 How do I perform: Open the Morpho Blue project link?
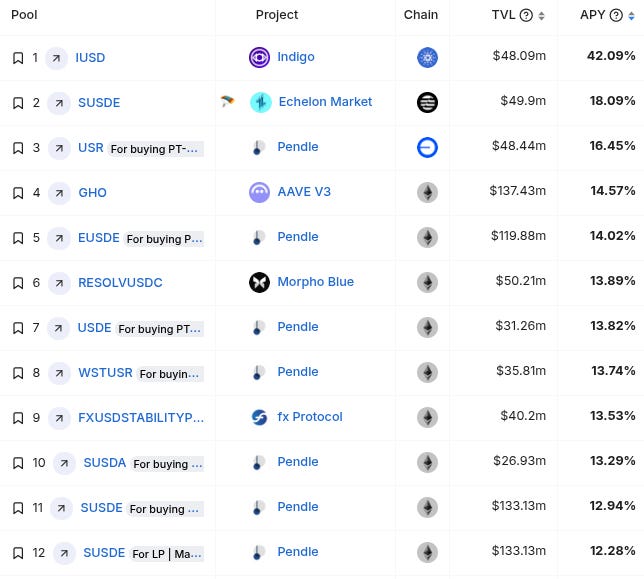[315, 282]
